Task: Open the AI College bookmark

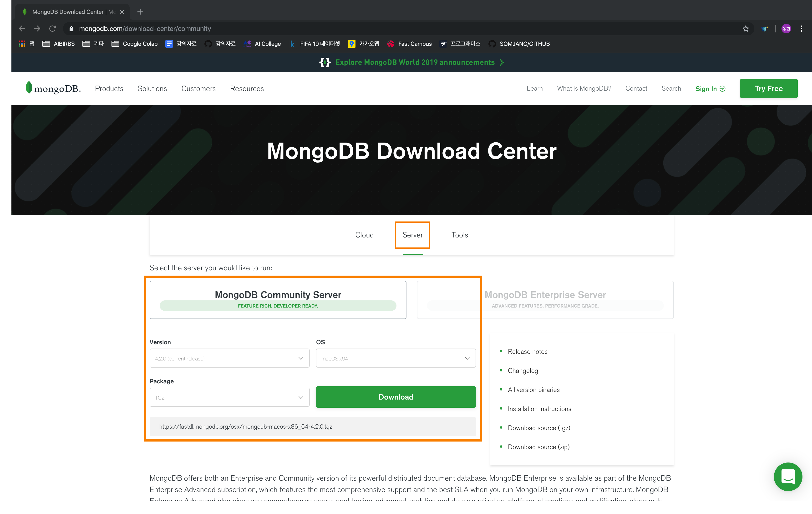Action: [x=262, y=44]
